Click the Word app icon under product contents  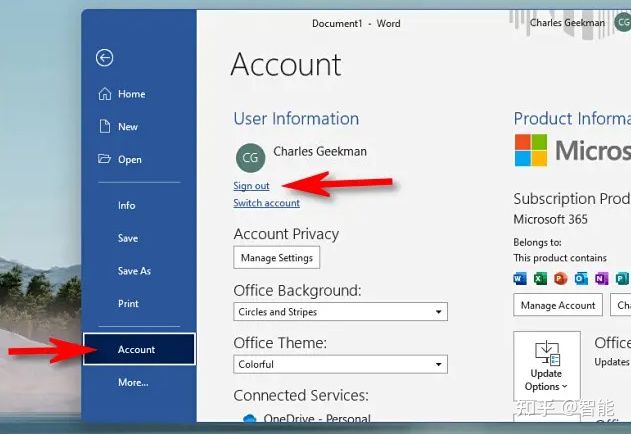(x=520, y=278)
